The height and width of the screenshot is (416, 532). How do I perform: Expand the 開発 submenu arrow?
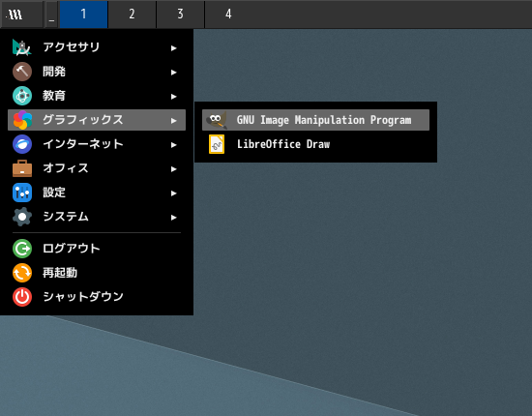coord(174,73)
